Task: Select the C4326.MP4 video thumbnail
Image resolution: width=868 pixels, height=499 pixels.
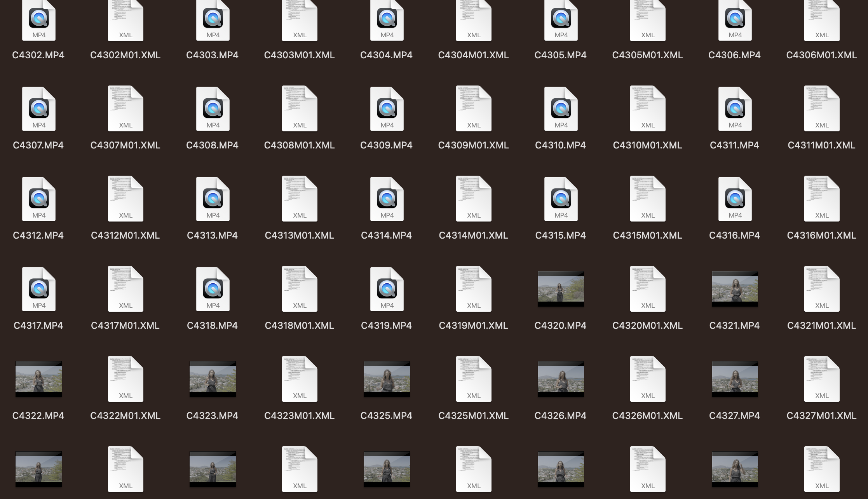Action: (561, 379)
